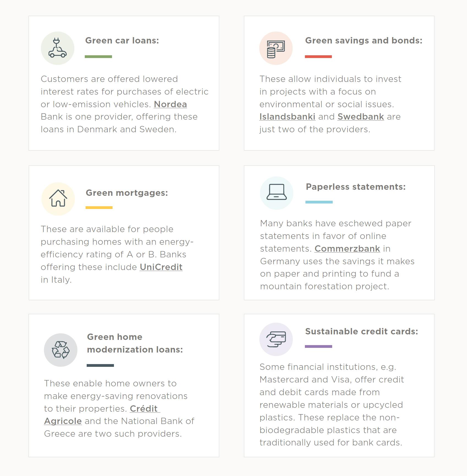The height and width of the screenshot is (476, 467).
Task: Select the Paperless statements heading
Action: coord(356,187)
